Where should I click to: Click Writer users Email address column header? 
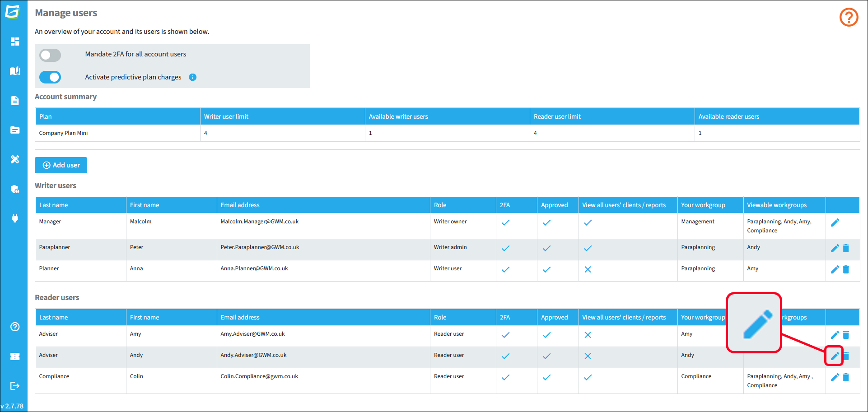[323, 205]
